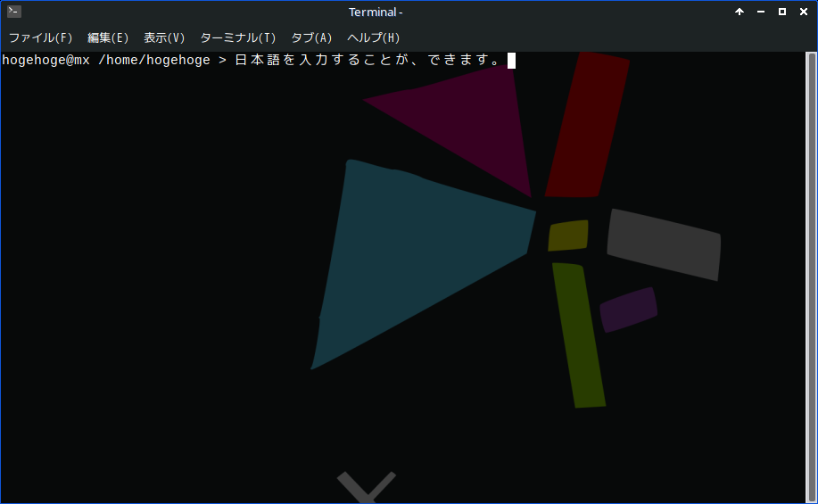Open the ターミナル(T) menu
The height and width of the screenshot is (504, 818).
238,37
